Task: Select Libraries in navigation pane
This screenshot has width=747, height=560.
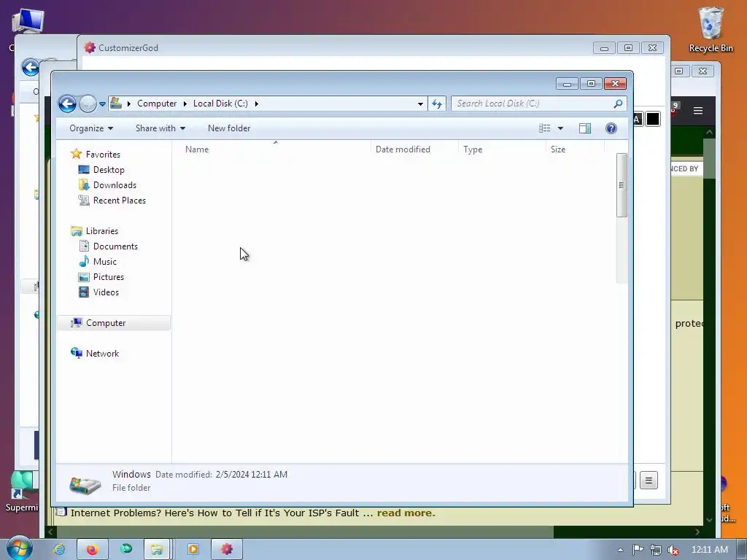Action: pos(101,231)
